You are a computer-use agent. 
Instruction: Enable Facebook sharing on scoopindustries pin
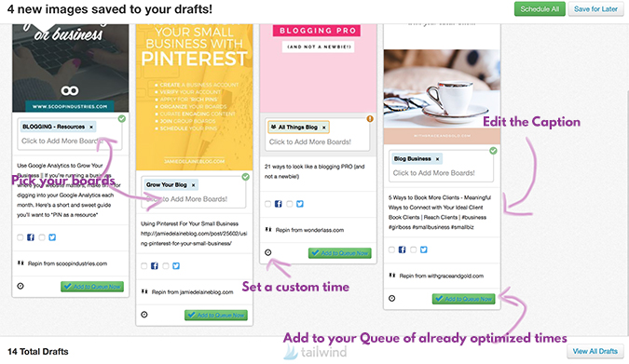(21, 237)
